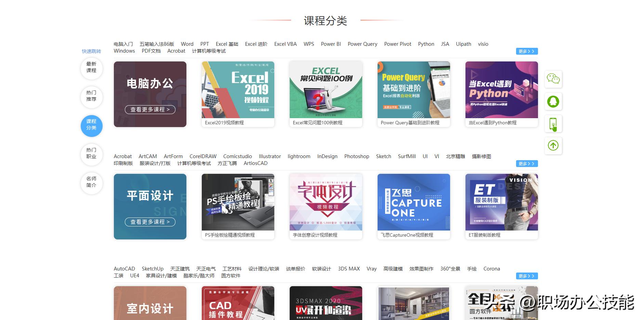Select 名师简介 in the sidebar
644x320 pixels.
[x=91, y=183]
